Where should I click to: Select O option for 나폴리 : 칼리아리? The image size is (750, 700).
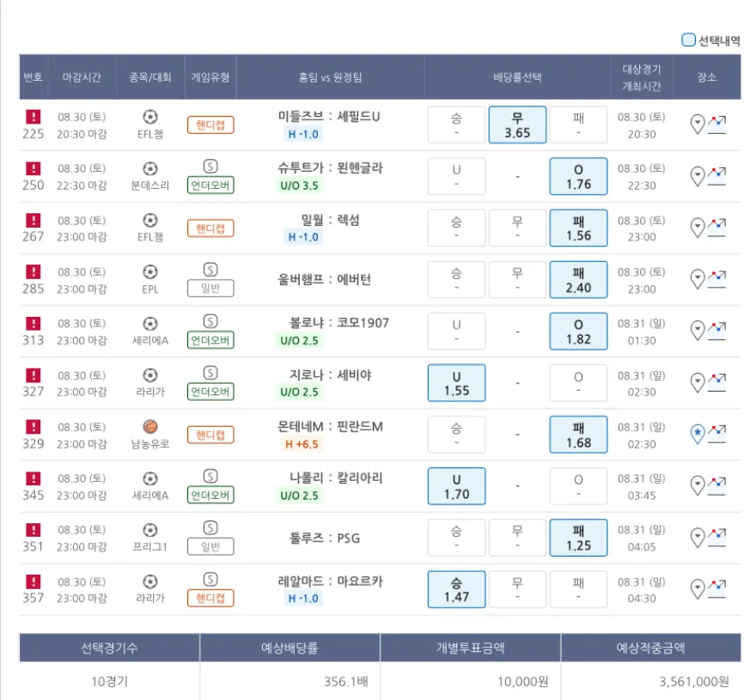[578, 486]
